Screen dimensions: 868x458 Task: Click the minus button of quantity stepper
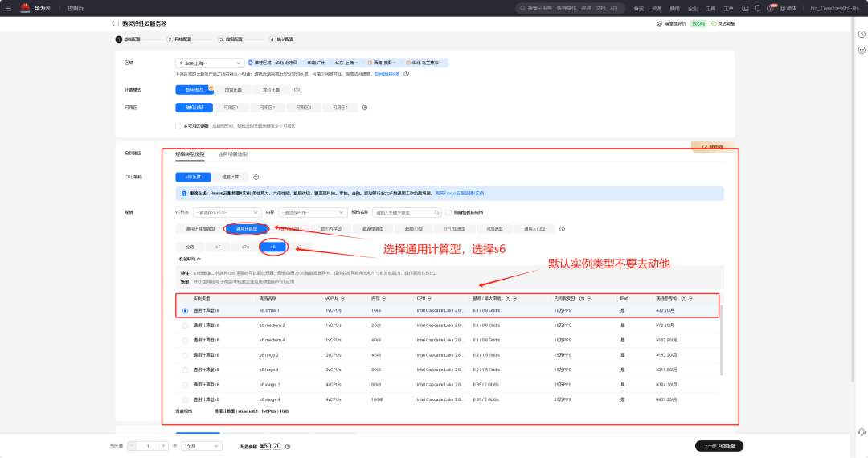(x=132, y=446)
